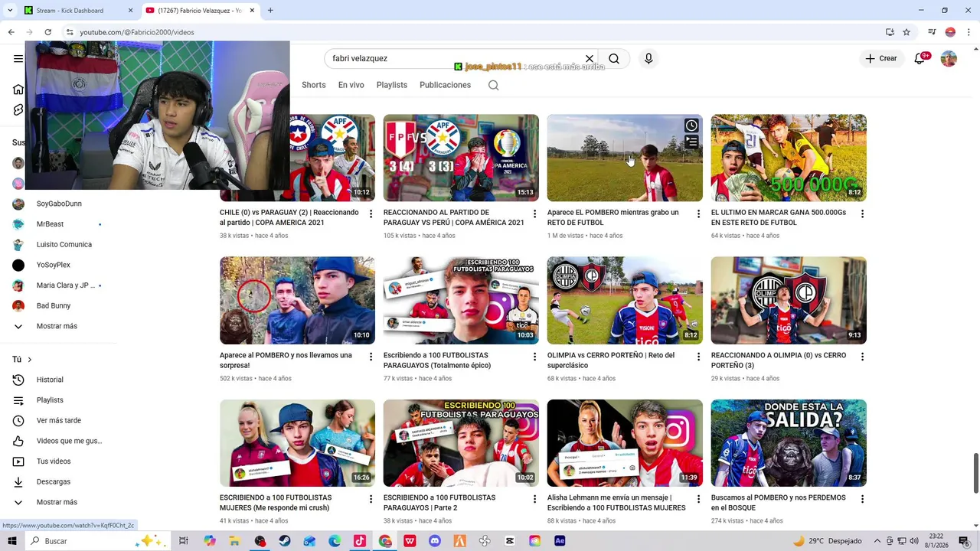Open Steam from the taskbar
Screen dimensions: 980x551
pos(285,541)
